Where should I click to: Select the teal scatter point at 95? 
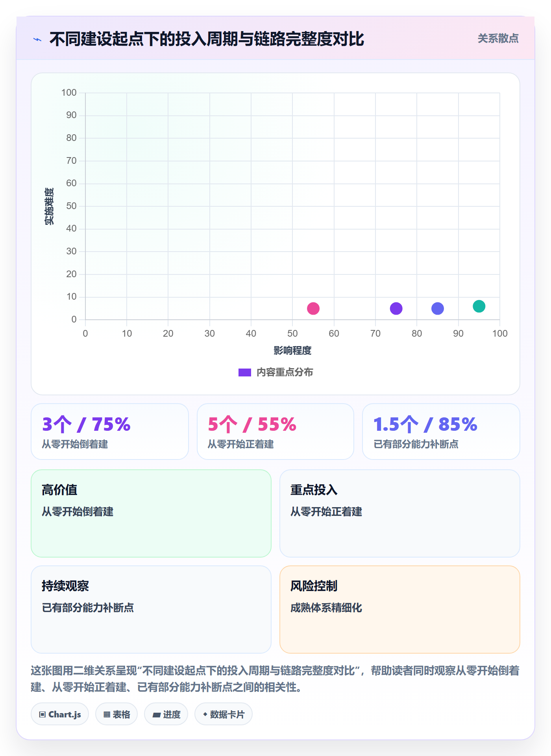(479, 306)
